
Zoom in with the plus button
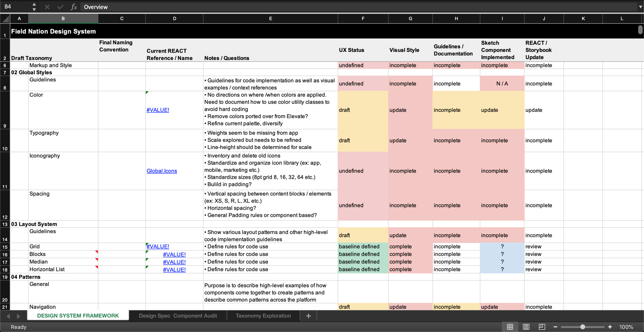pos(610,327)
